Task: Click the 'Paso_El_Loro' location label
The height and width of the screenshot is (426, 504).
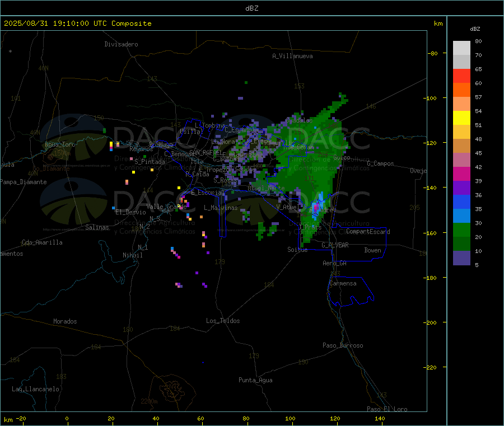Action: [x=387, y=409]
